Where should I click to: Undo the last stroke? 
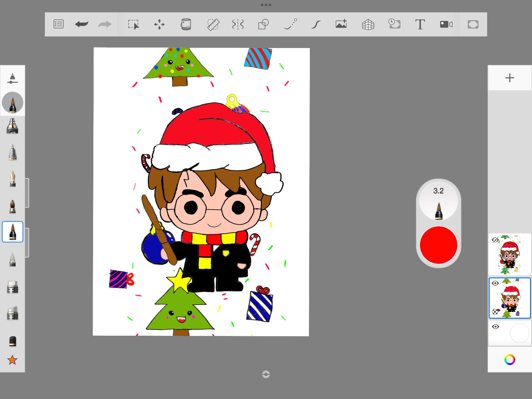coord(82,24)
